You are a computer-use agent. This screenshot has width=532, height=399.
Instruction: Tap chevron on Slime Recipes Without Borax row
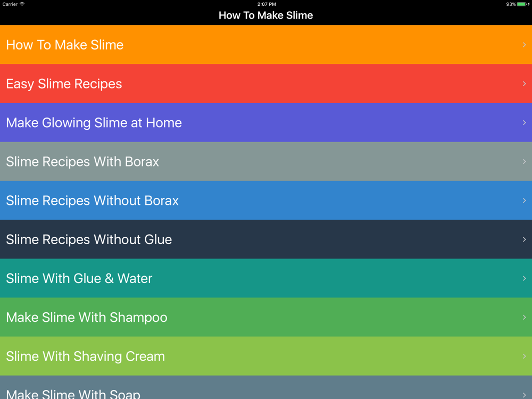(x=524, y=201)
